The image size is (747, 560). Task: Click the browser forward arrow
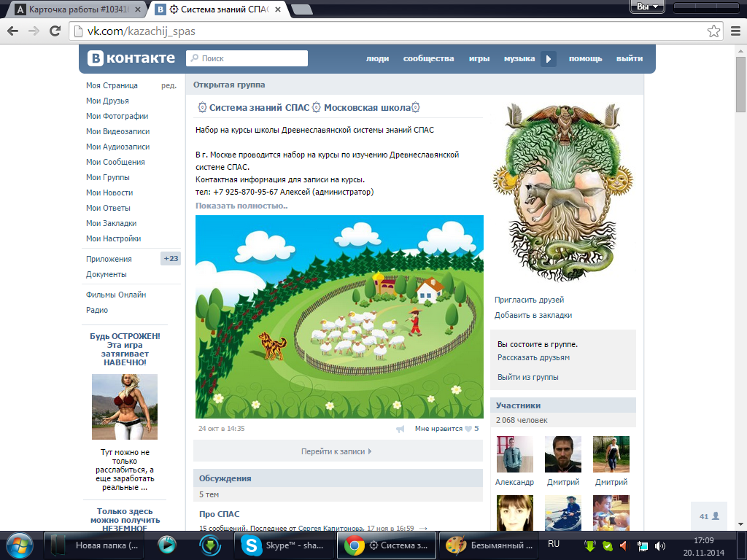point(34,31)
